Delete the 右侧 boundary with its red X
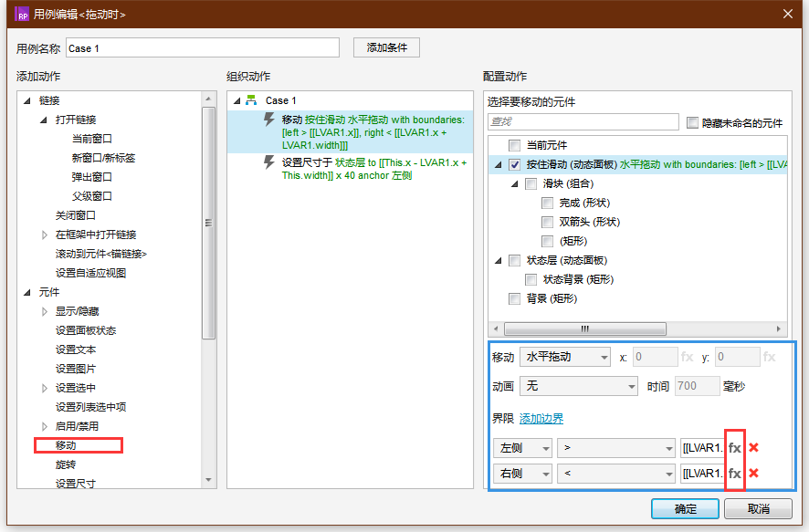The height and width of the screenshot is (532, 809). pos(754,473)
